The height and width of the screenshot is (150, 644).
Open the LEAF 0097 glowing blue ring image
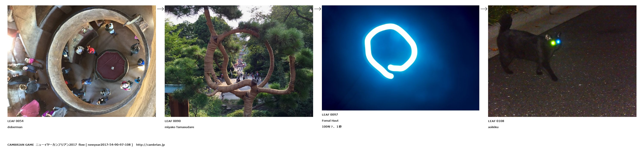tap(400, 58)
